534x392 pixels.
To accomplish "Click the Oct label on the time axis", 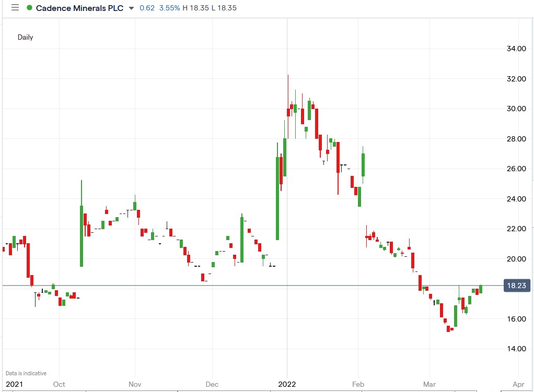I will 59,384.
